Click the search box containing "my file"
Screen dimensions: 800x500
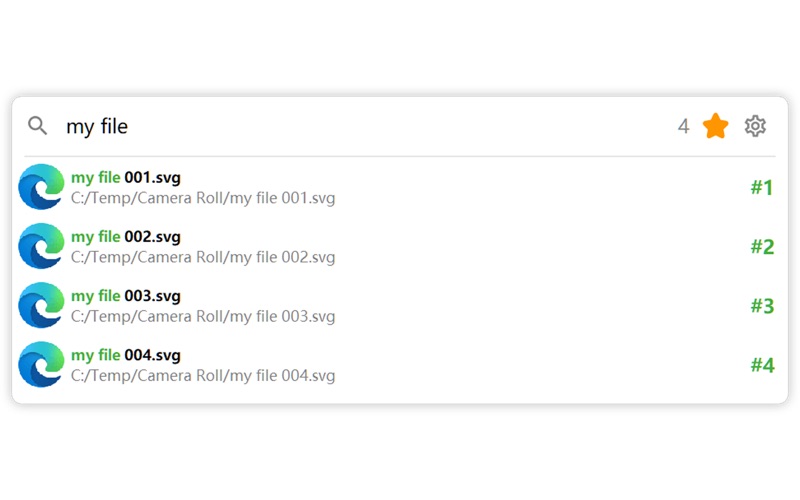[x=350, y=127]
